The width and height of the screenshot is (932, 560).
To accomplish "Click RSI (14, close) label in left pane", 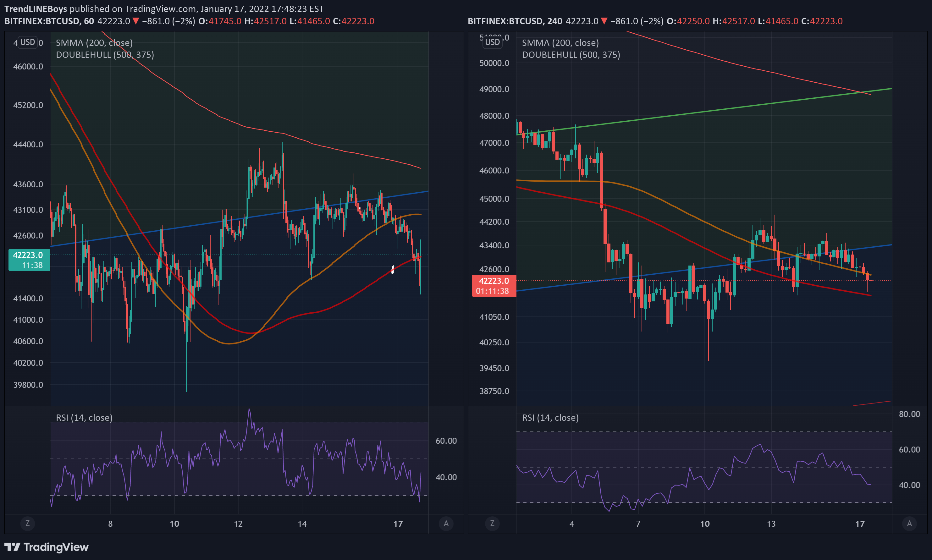I will pyautogui.click(x=84, y=418).
